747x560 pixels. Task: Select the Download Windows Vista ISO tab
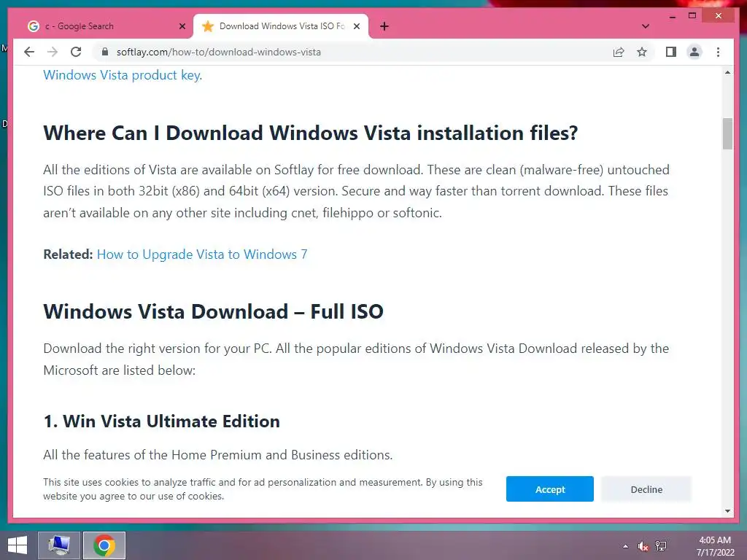(x=281, y=26)
